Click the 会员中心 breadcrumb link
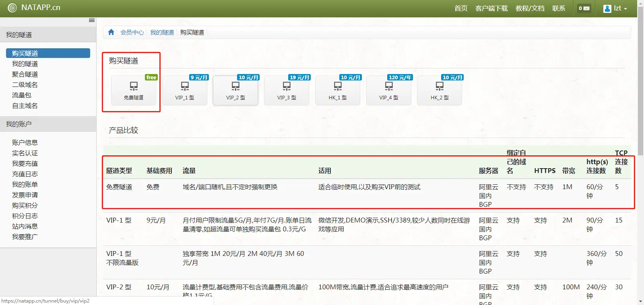This screenshot has width=644, height=305. tap(132, 32)
